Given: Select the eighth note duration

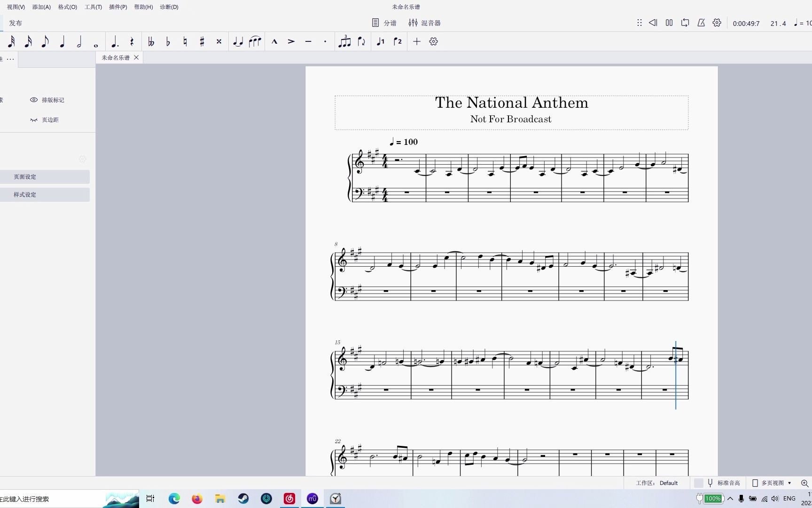Looking at the screenshot, I should click(45, 42).
